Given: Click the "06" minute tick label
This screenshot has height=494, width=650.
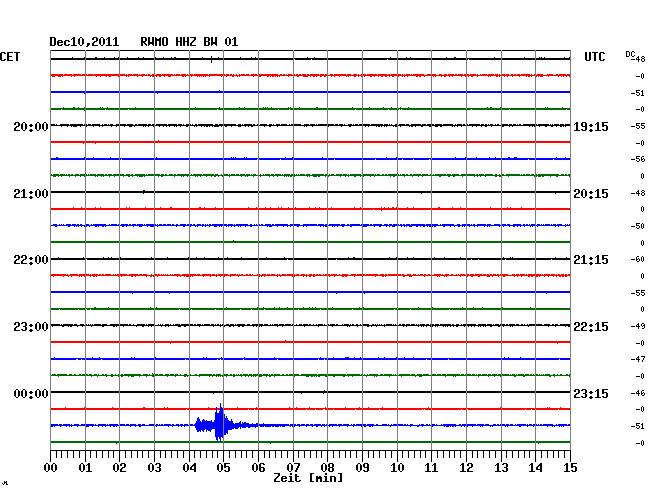Looking at the screenshot, I should coord(258,468).
